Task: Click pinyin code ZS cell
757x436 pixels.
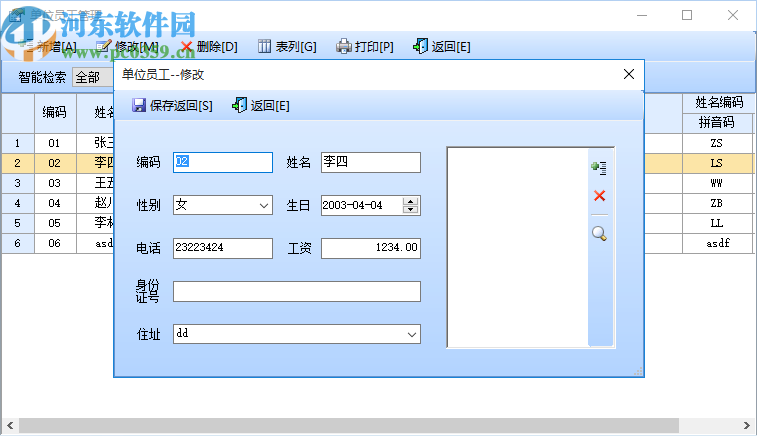Action: click(717, 143)
